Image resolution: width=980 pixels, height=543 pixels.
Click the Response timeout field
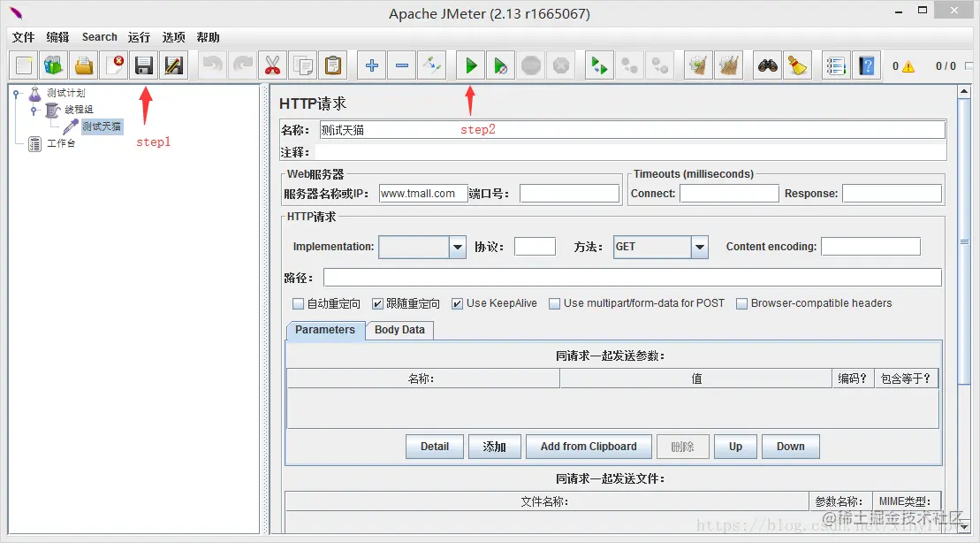coord(892,194)
